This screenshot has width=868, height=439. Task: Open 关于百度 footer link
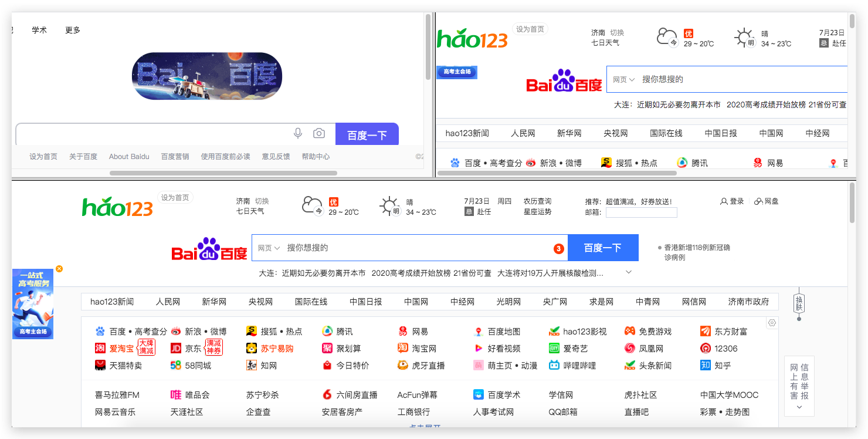tap(83, 157)
